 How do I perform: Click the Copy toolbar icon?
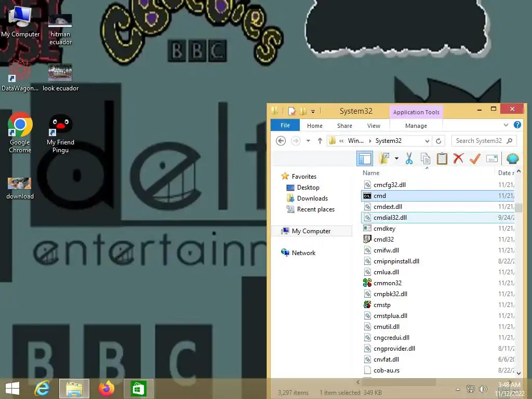point(425,158)
